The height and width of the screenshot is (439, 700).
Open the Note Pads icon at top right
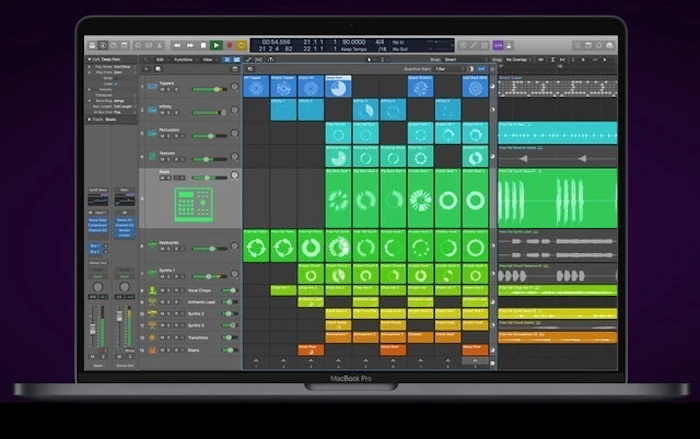(588, 46)
